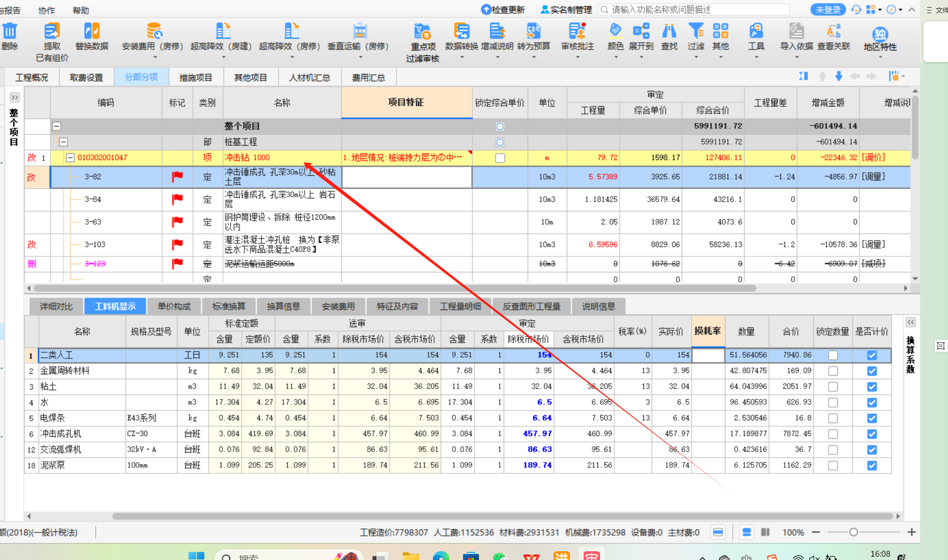Open the 特征及内容 lower tab

[397, 306]
